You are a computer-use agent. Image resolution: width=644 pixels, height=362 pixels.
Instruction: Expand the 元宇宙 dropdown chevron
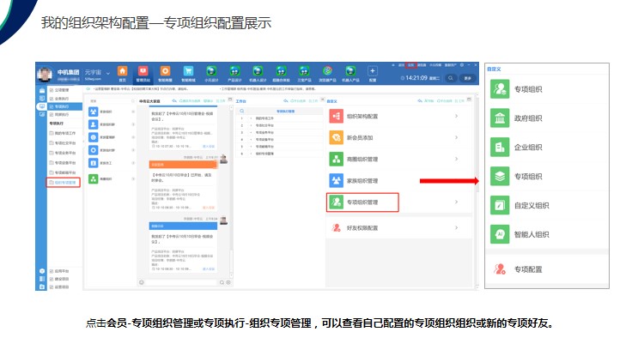pos(108,73)
